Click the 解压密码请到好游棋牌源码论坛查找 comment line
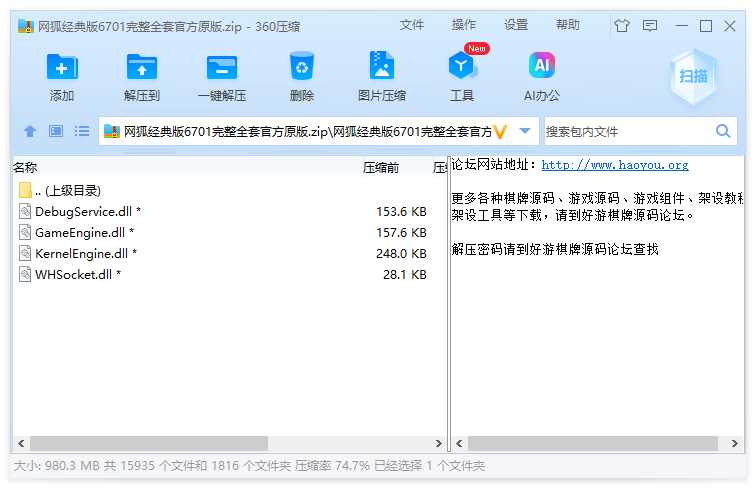Image resolution: width=756 pixels, height=488 pixels. pos(555,249)
